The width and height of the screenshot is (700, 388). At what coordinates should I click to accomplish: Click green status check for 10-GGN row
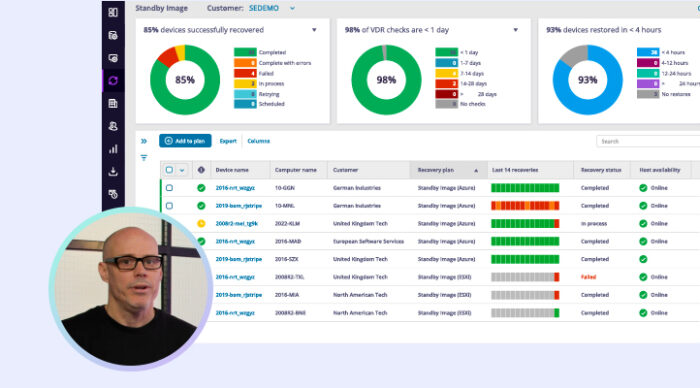[201, 188]
